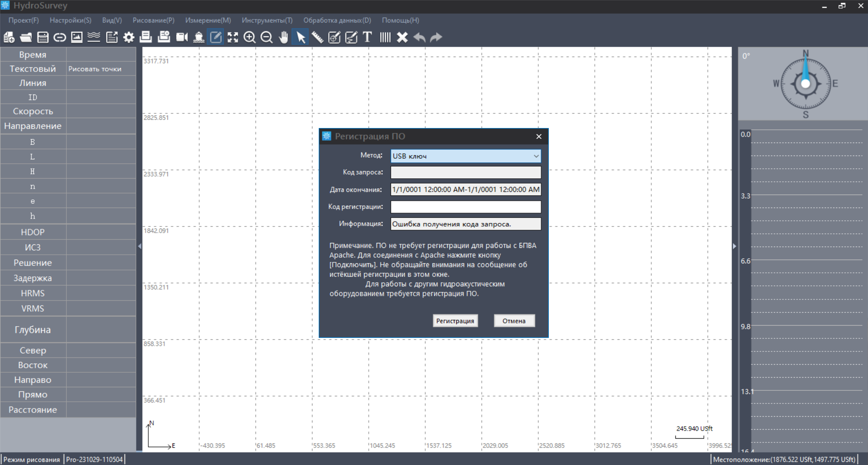Select the Zoom In magnifier
The width and height of the screenshot is (868, 465).
click(250, 37)
